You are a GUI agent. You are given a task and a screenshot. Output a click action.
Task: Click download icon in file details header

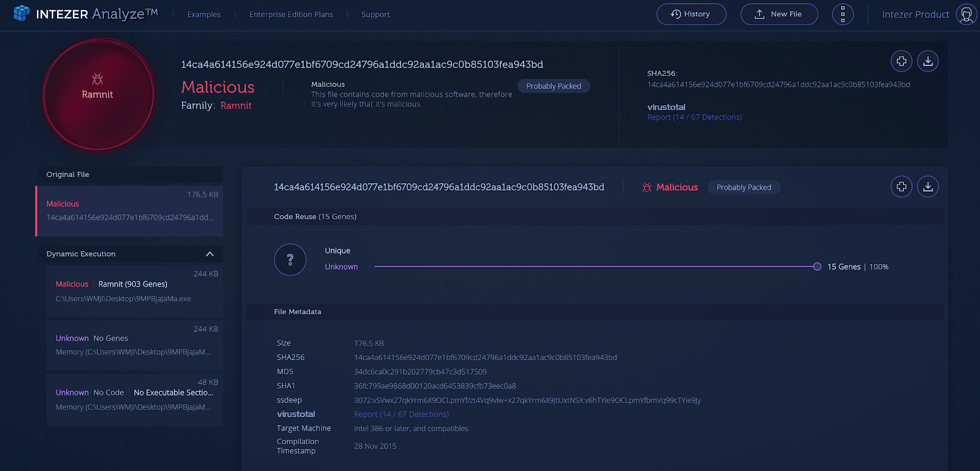click(928, 187)
